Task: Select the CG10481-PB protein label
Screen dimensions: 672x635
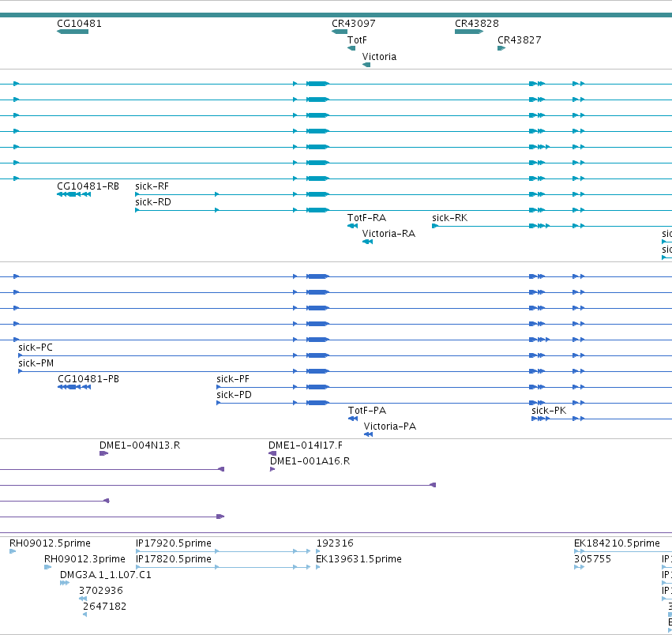Action: click(x=88, y=379)
